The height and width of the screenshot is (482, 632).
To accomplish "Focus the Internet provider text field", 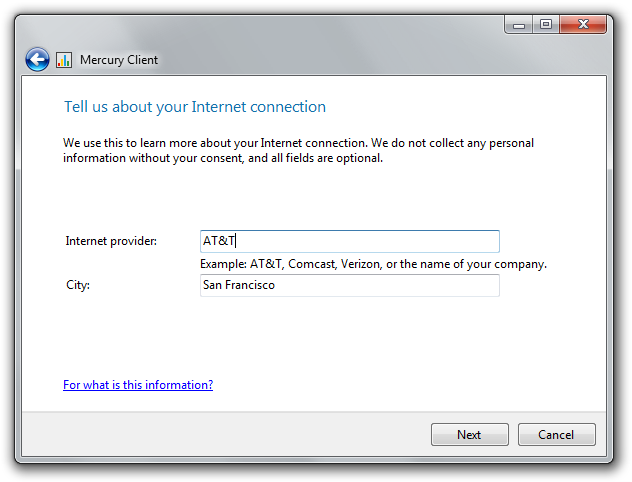I will [349, 241].
